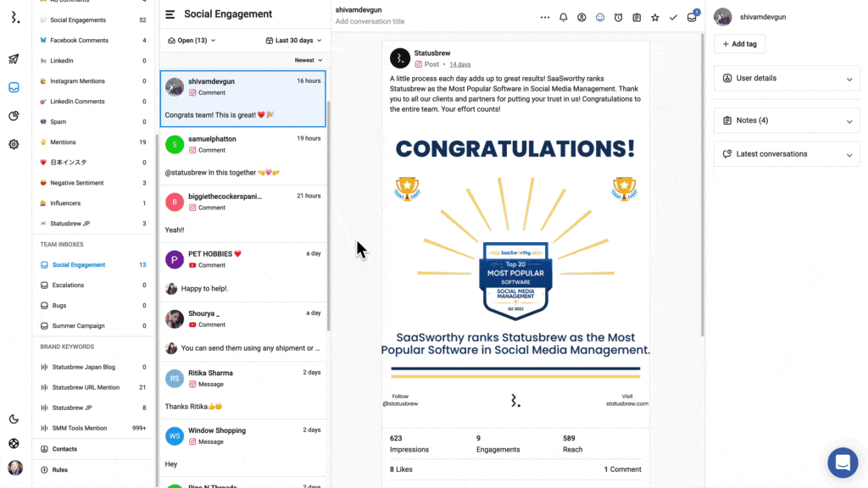Open the Last 30 days dropdown
The width and height of the screenshot is (868, 488).
coord(294,40)
